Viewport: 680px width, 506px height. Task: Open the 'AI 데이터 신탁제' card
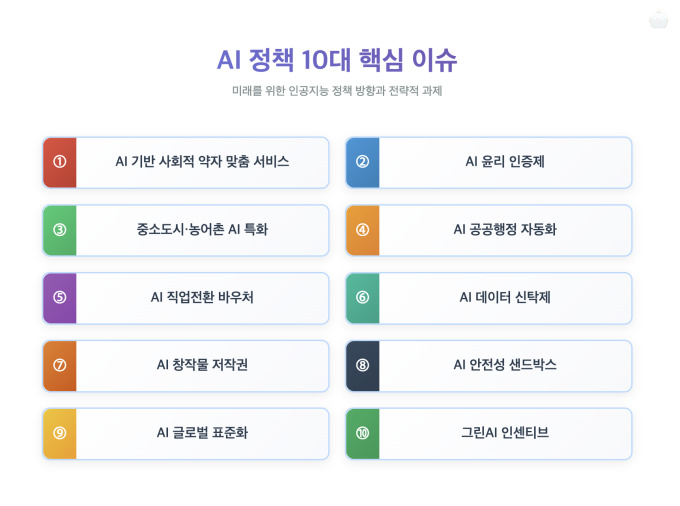tap(505, 298)
